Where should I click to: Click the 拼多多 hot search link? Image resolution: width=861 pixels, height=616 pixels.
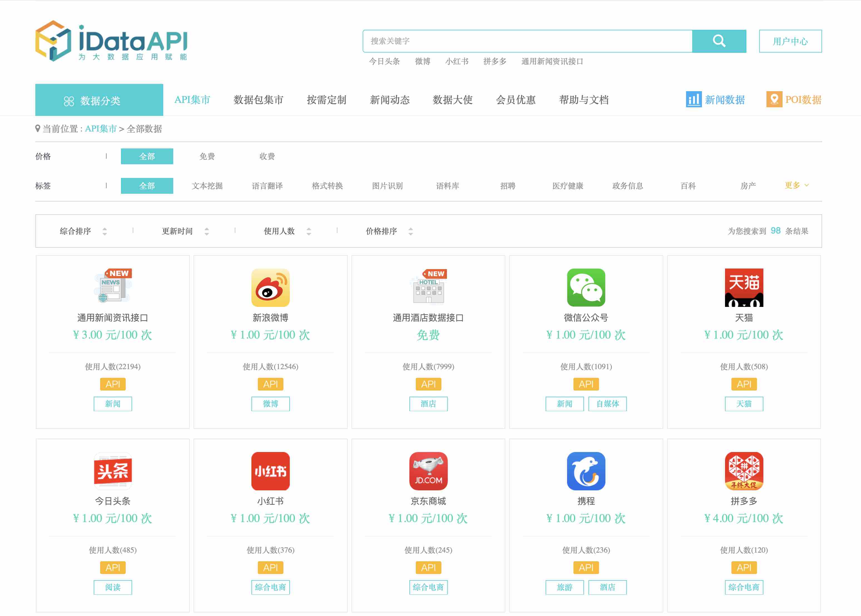(x=494, y=61)
